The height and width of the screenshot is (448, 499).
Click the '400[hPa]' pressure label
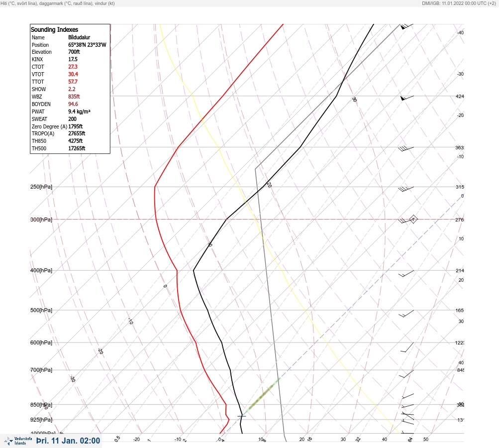41,270
